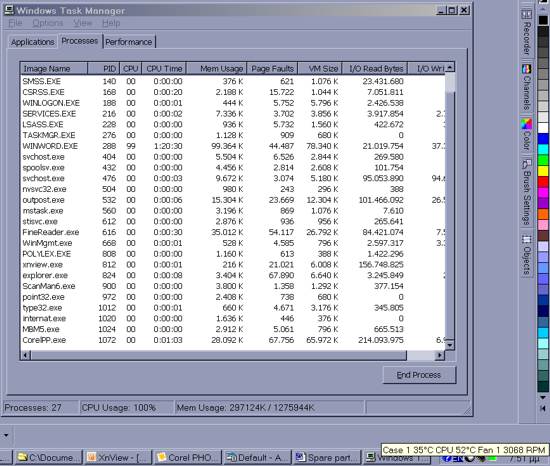
Task: Select the POLYLEX.EXE process
Action: 233,254
